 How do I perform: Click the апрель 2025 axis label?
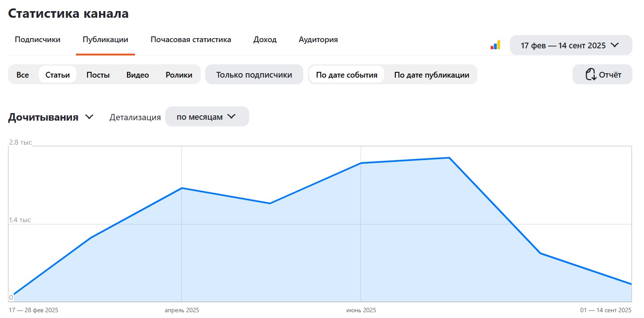pos(182,310)
